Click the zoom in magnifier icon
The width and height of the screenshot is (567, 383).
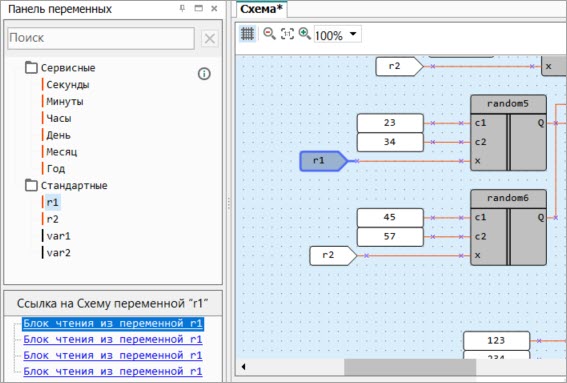304,34
